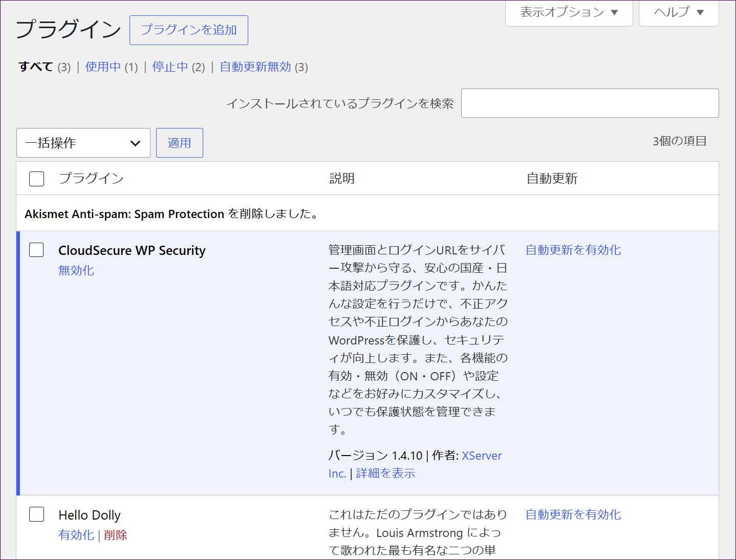Viewport: 736px width, 560px height.
Task: Enable auto-update for Hello Dolly
Action: pyautogui.click(x=573, y=514)
